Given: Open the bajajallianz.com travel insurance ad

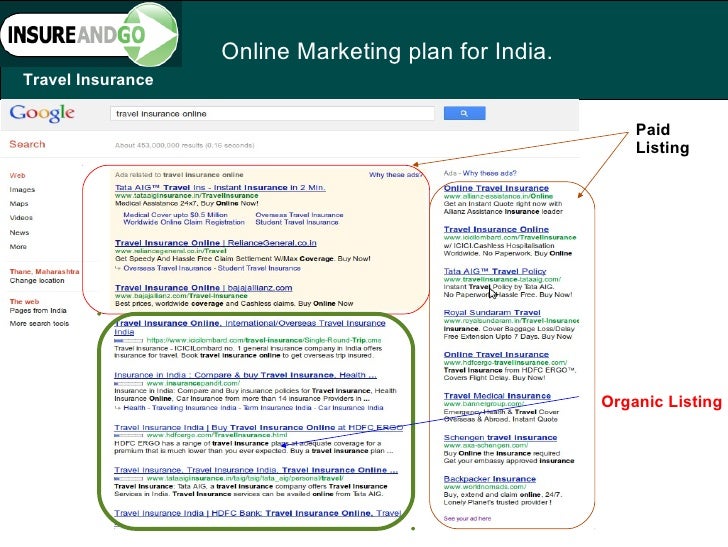Looking at the screenshot, I should (203, 287).
